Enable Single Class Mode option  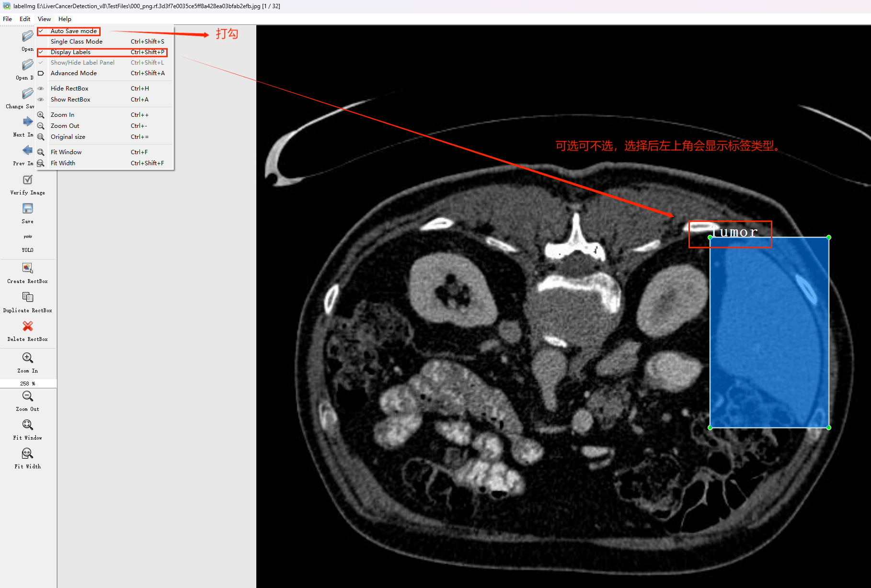77,42
